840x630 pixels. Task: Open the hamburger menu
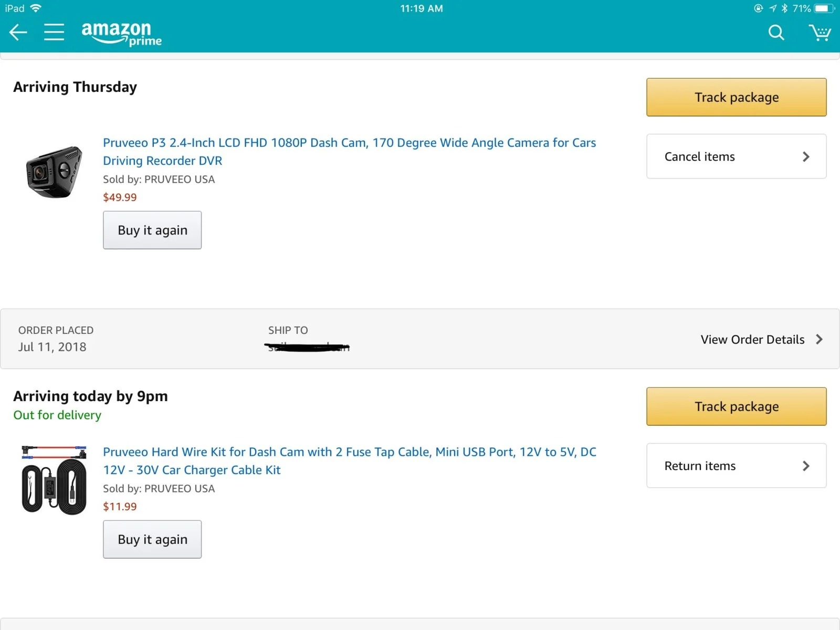point(54,32)
